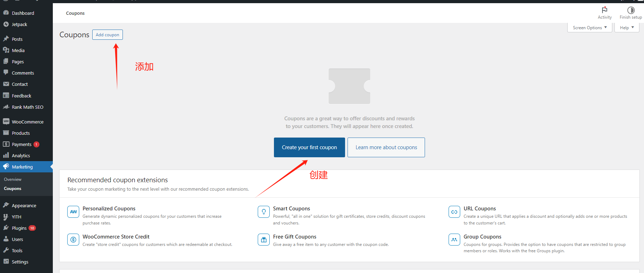This screenshot has height=273, width=644.
Task: Open the Settings menu label
Action: [20, 262]
